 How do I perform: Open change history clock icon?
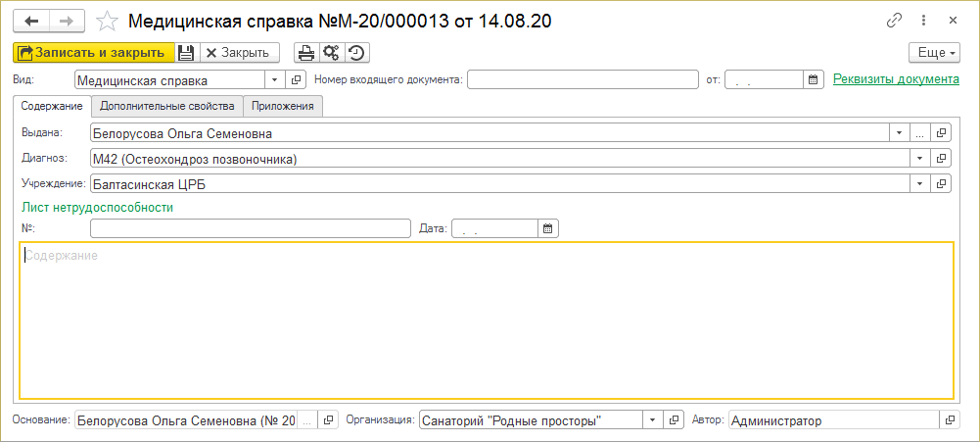pyautogui.click(x=356, y=53)
